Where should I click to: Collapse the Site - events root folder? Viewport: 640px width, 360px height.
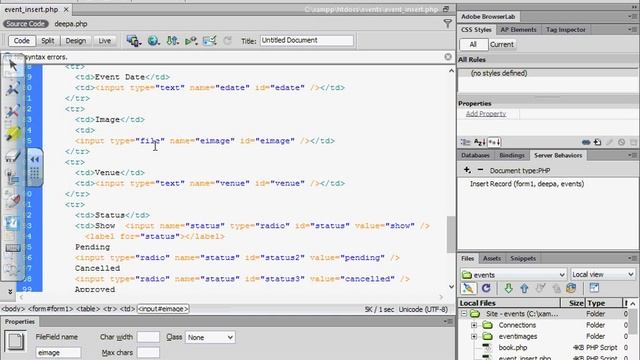(x=464, y=314)
